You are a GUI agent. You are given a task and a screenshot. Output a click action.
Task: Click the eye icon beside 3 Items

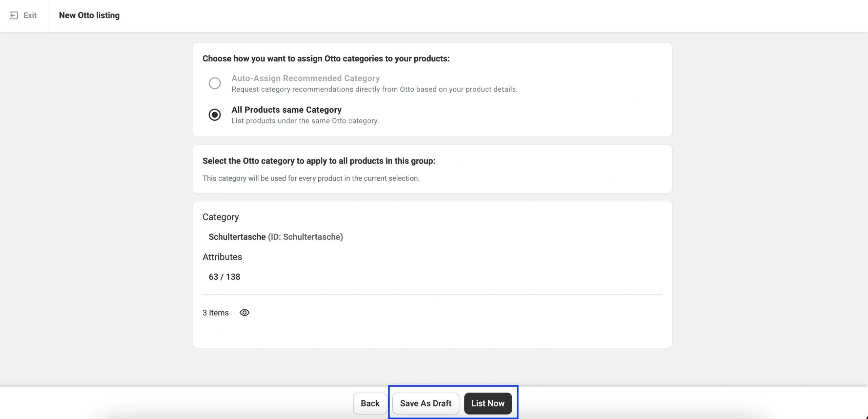click(x=244, y=312)
